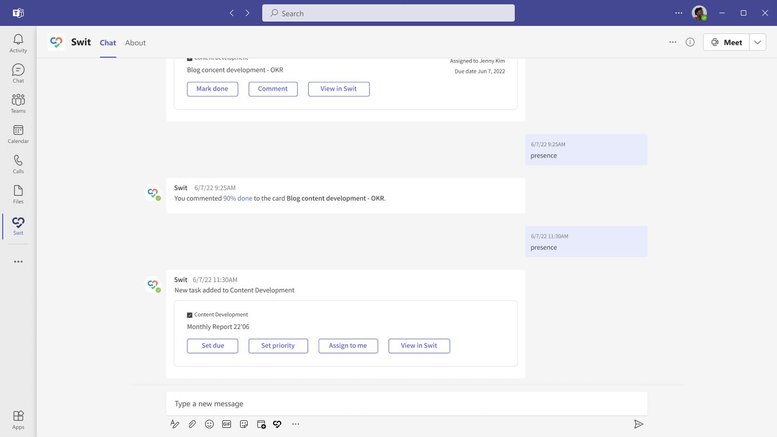Image resolution: width=777 pixels, height=437 pixels.
Task: Click 'Due date Jun 7, 2022' text
Action: [x=480, y=71]
